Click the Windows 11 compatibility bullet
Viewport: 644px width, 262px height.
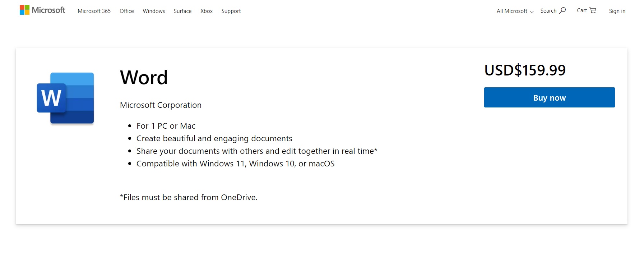coord(235,164)
